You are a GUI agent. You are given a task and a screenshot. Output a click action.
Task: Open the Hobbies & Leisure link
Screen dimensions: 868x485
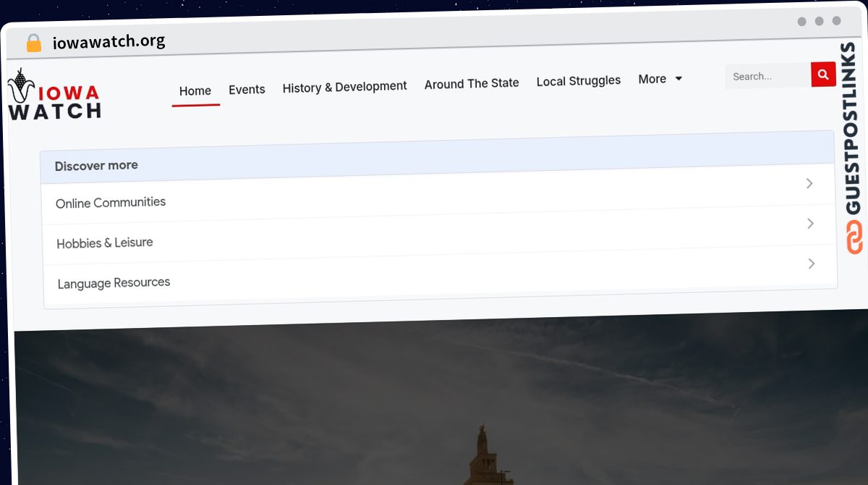[105, 242]
